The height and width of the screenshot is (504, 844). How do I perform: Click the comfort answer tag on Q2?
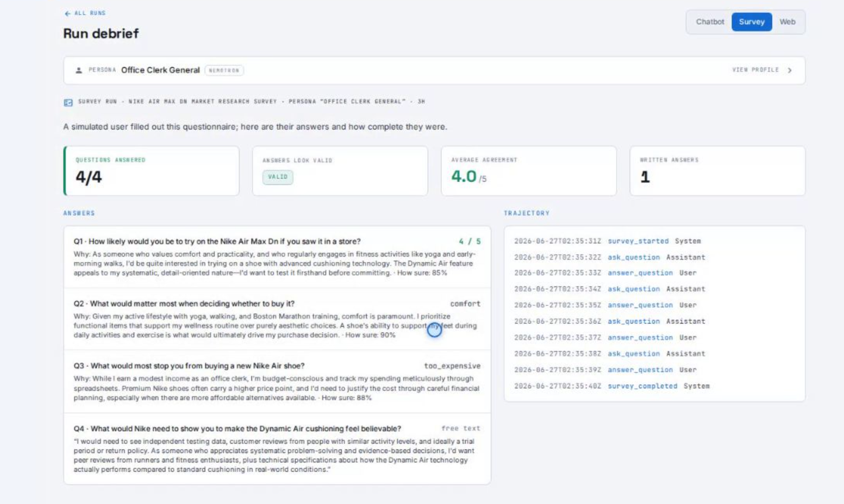point(465,304)
